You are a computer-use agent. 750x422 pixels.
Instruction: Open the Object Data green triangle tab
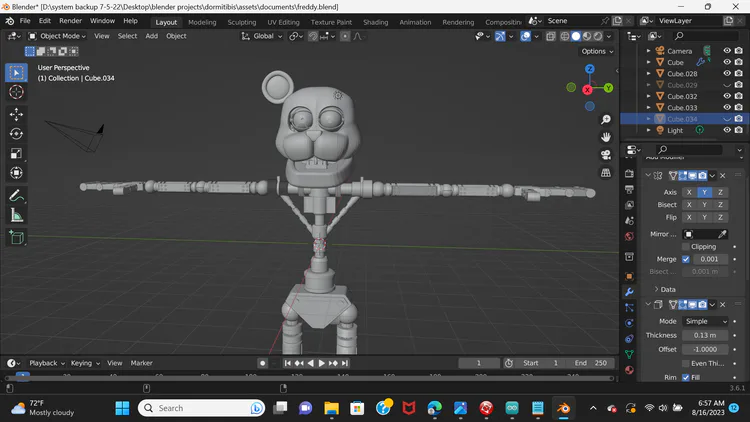[x=629, y=354]
